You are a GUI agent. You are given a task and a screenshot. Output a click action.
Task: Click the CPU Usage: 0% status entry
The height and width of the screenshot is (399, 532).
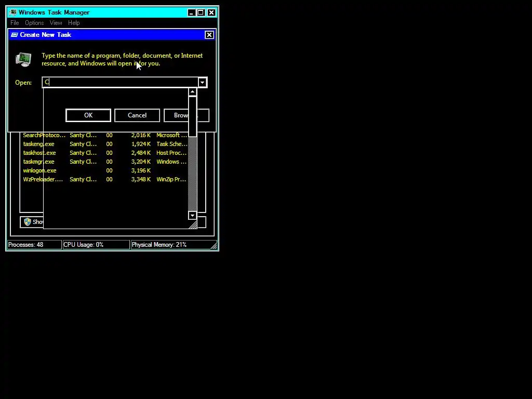click(96, 245)
